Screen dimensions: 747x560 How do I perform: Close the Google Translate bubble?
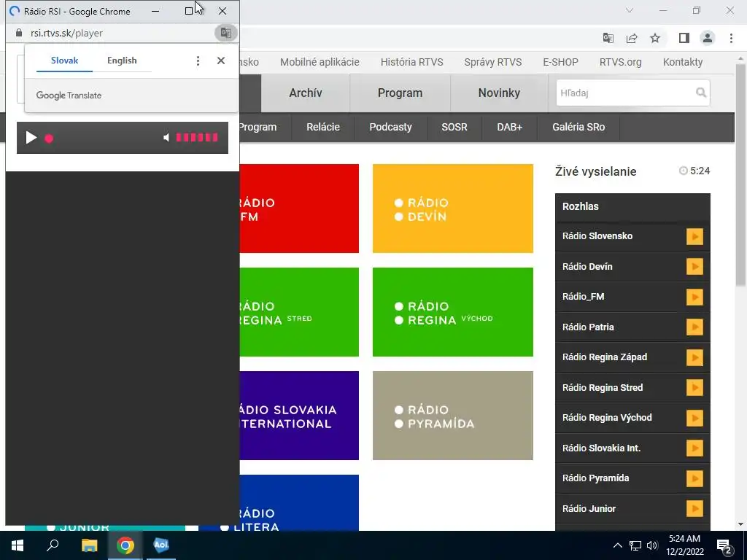[x=220, y=61]
